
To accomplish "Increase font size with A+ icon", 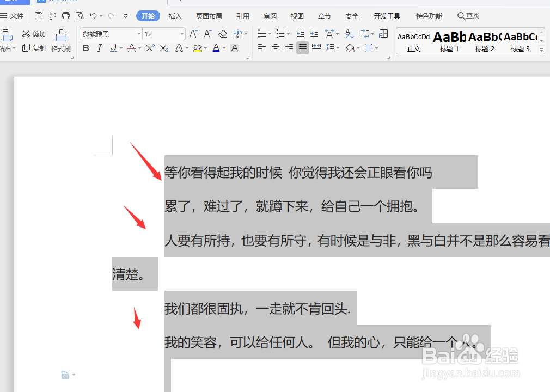I will 194,34.
